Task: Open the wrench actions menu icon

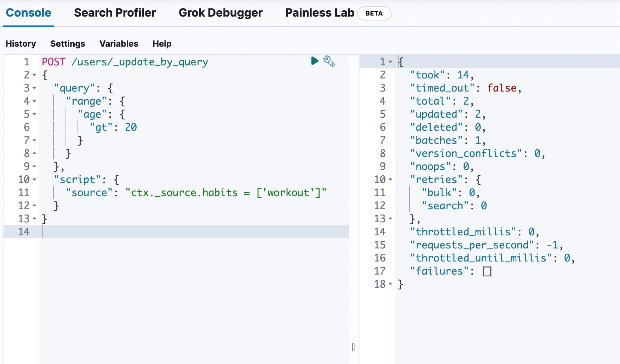Action: (329, 61)
